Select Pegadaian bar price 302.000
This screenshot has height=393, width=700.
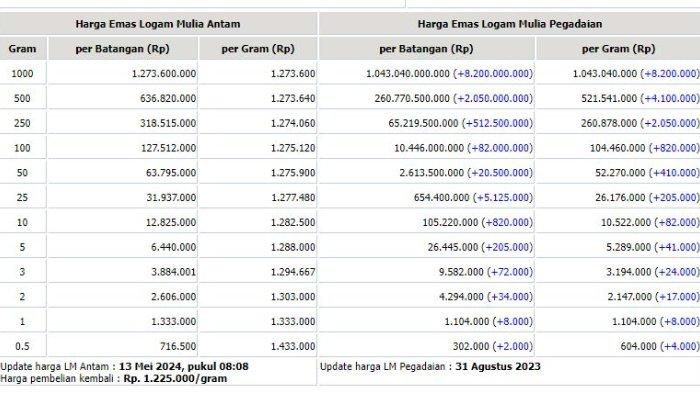[471, 346]
